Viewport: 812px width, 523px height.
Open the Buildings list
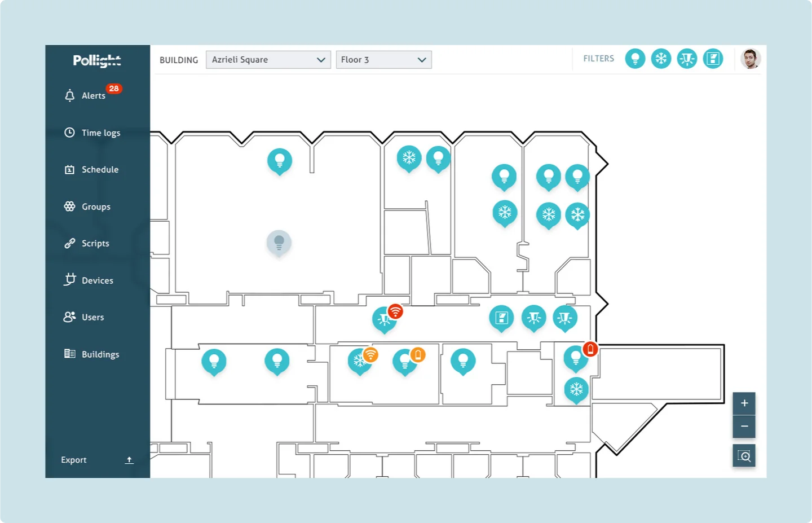point(92,354)
